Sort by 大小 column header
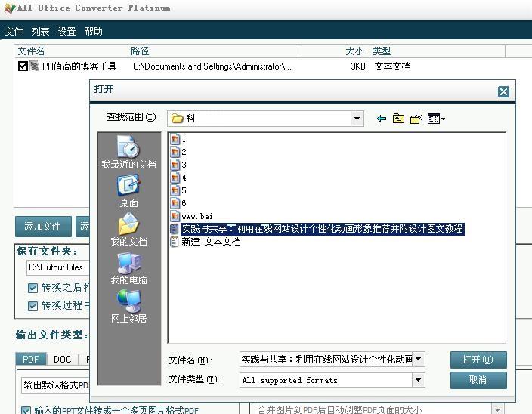The image size is (532, 414). [336, 51]
